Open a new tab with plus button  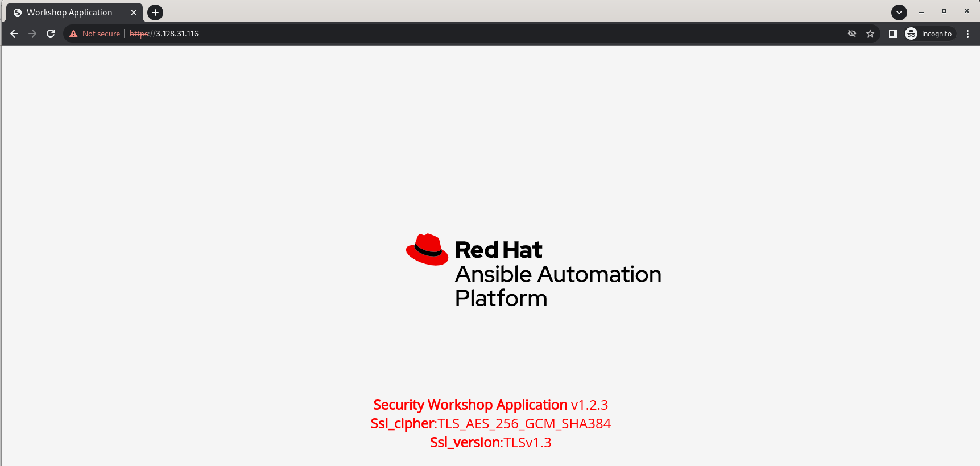pyautogui.click(x=155, y=12)
